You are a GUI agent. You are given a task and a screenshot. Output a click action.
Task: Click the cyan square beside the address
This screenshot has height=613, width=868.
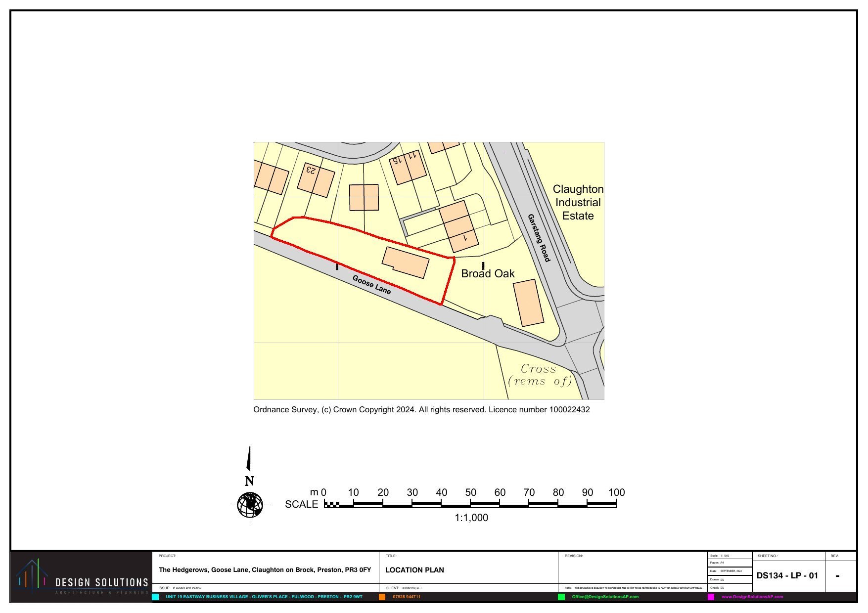[x=156, y=597]
